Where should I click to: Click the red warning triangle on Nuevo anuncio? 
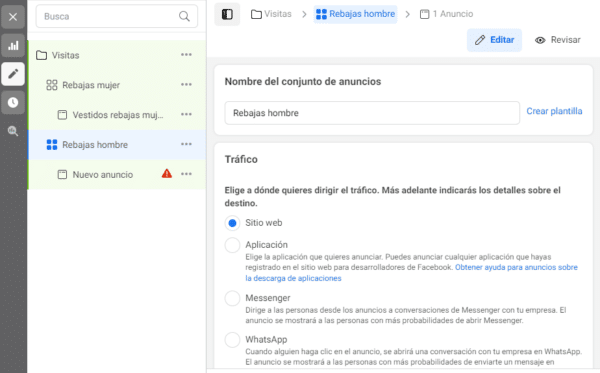167,174
